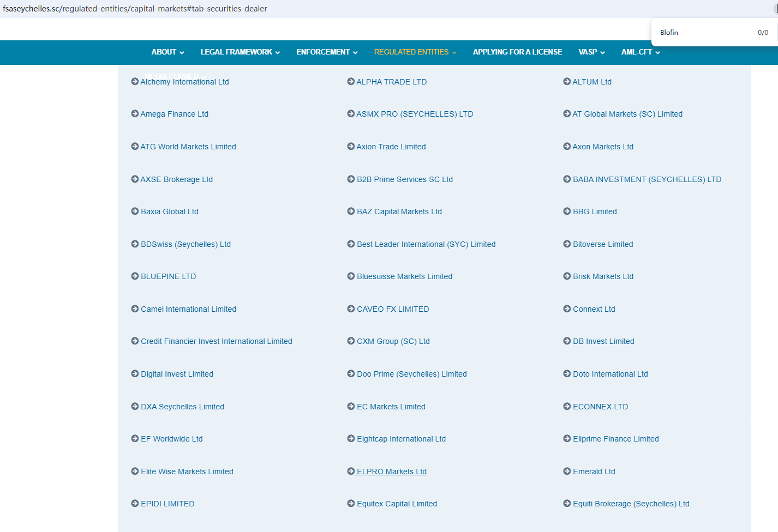Click arrow icon beside CAVEO FX LIMITED
This screenshot has height=532, width=778.
(351, 309)
